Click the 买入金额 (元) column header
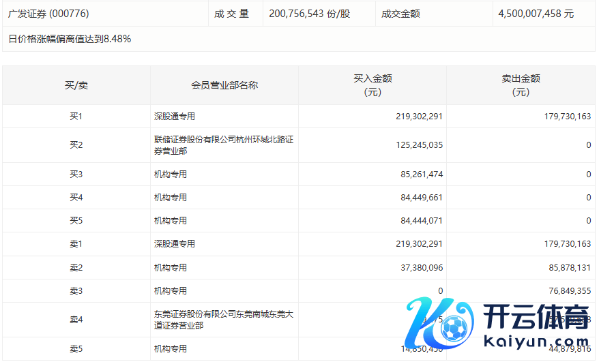Viewport: 599px width, 364px height. click(372, 85)
